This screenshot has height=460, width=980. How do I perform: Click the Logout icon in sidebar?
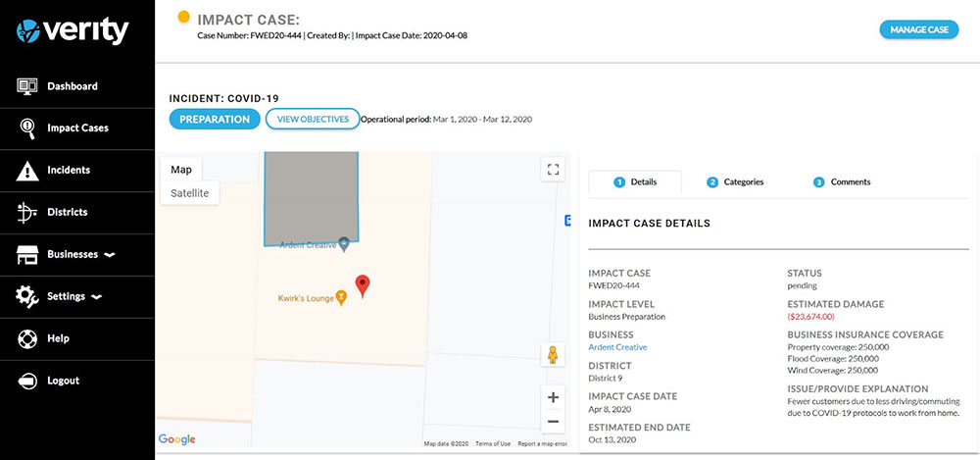(27, 381)
